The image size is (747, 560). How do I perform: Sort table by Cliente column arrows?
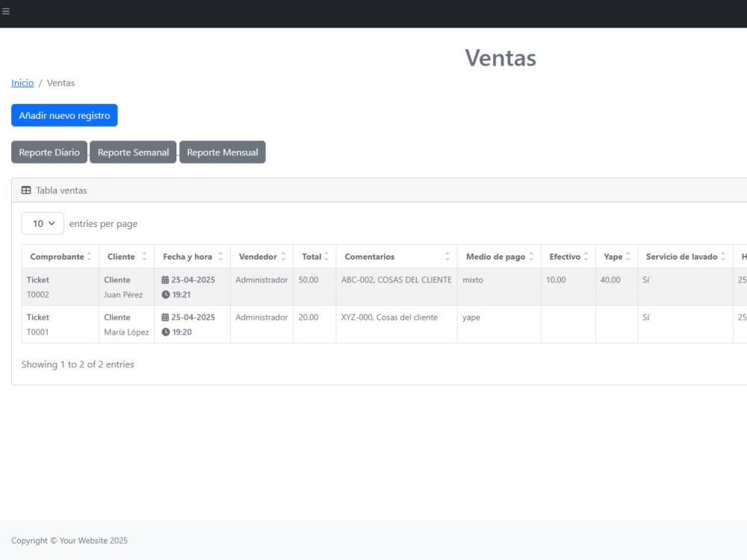point(144,257)
